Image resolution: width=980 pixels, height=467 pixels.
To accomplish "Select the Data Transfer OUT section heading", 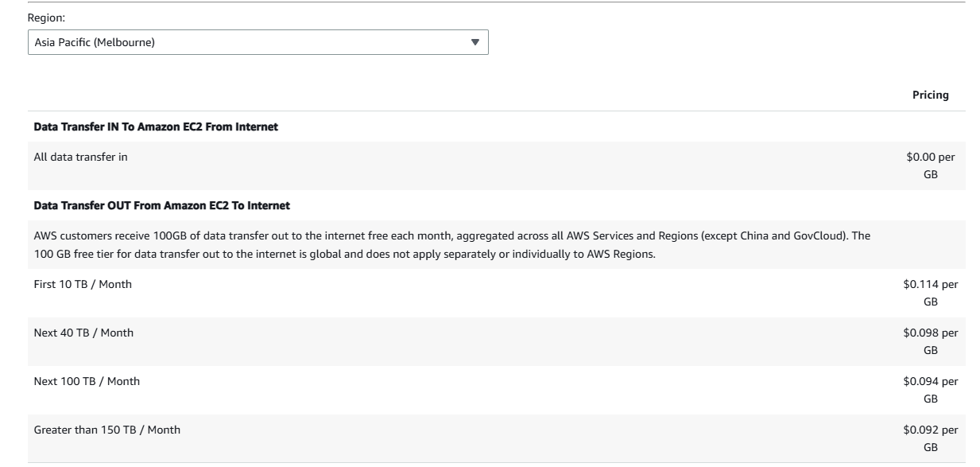I will [x=161, y=205].
